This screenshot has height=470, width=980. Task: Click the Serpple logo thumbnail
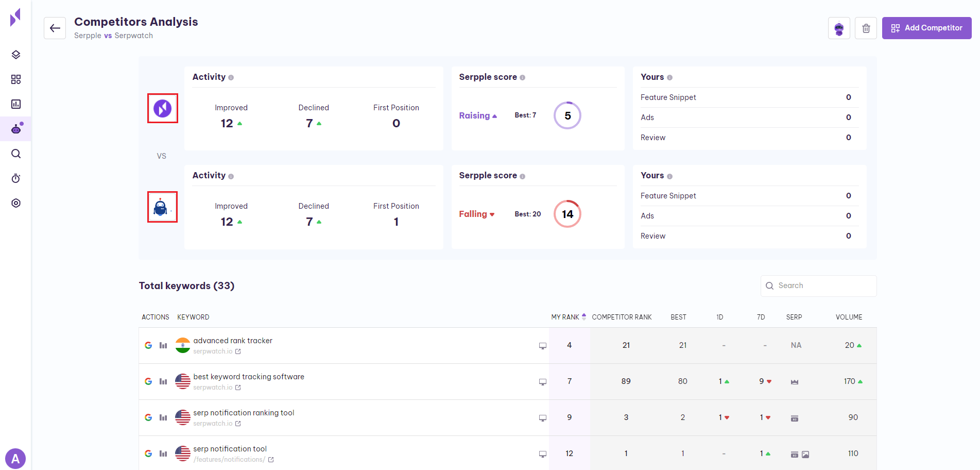tap(163, 108)
